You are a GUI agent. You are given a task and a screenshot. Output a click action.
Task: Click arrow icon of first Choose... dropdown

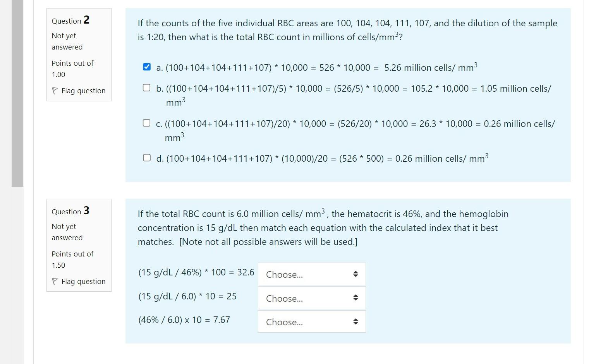point(356,274)
